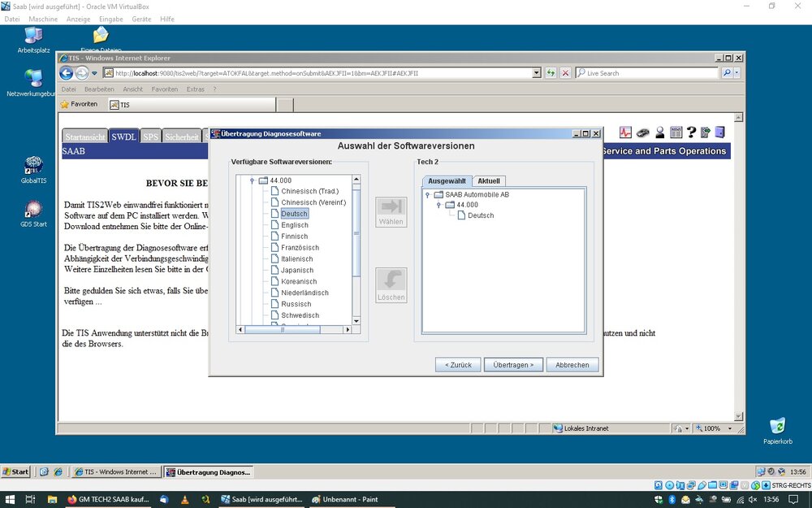This screenshot has height=508, width=812.
Task: Click the IE forward arrow button
Action: 82,73
